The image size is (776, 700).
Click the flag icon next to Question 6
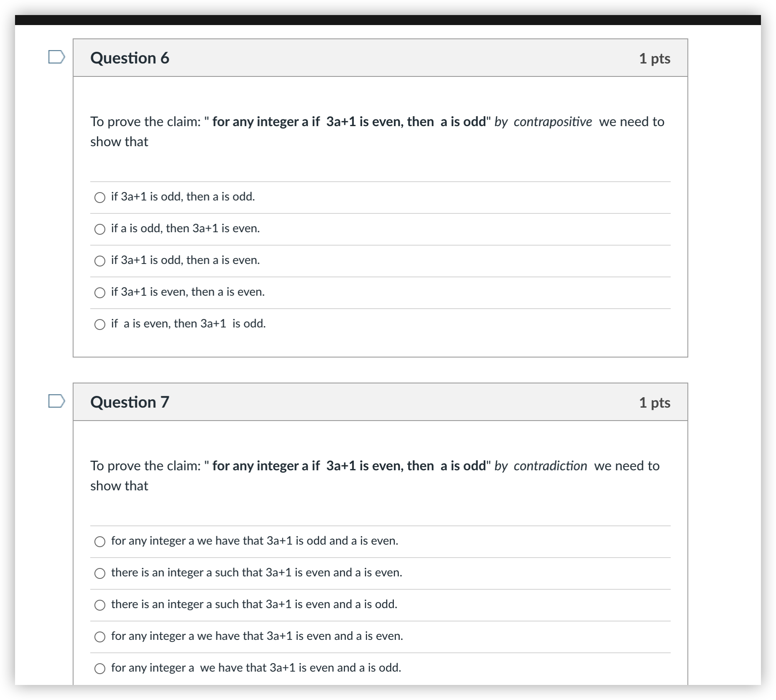pos(56,58)
